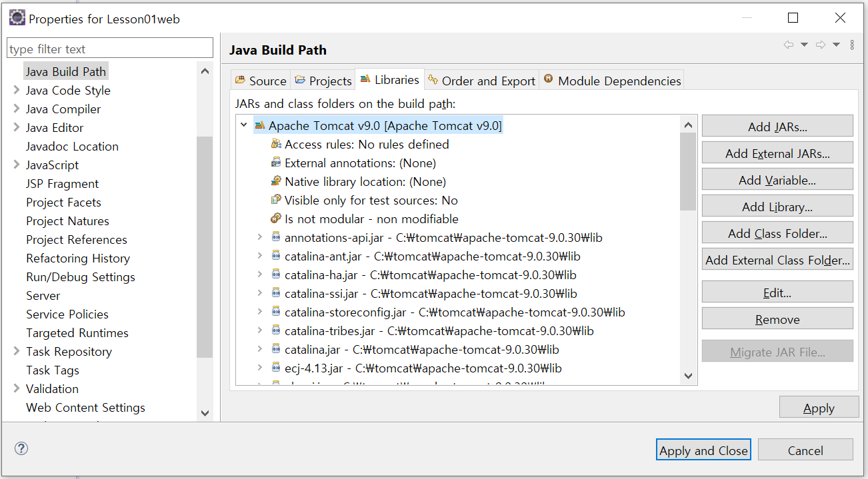Expand the Java Editor category
The image size is (868, 479).
click(16, 127)
